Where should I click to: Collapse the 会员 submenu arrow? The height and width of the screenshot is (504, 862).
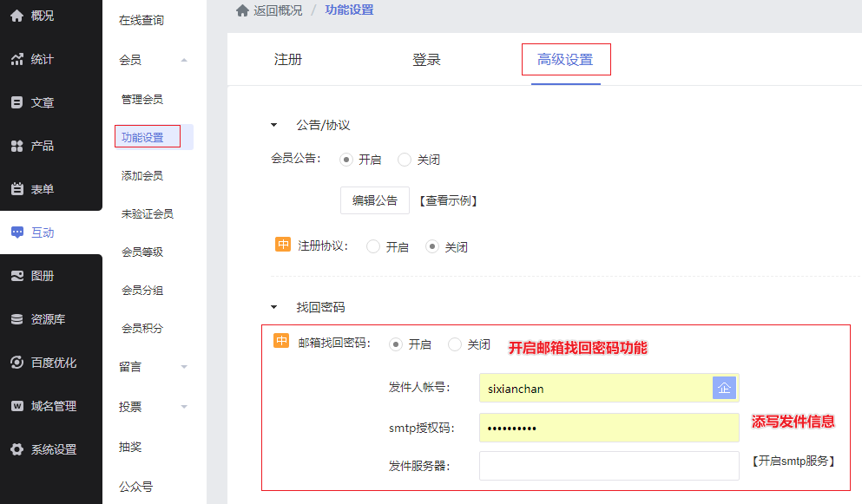tap(183, 60)
